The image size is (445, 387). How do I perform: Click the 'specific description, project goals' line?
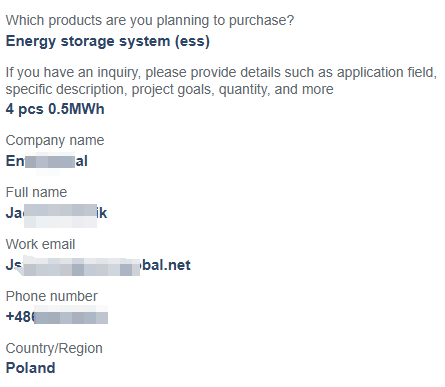click(x=169, y=90)
